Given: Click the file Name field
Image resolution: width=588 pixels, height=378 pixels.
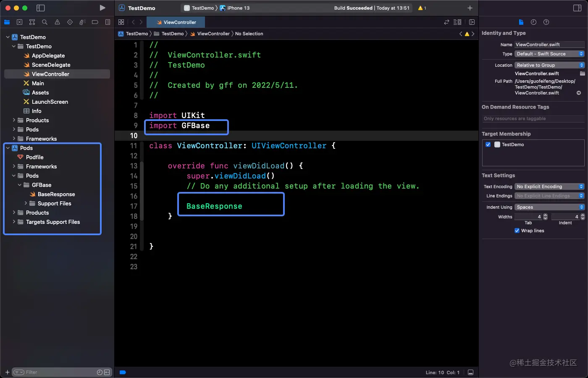Looking at the screenshot, I should (549, 45).
